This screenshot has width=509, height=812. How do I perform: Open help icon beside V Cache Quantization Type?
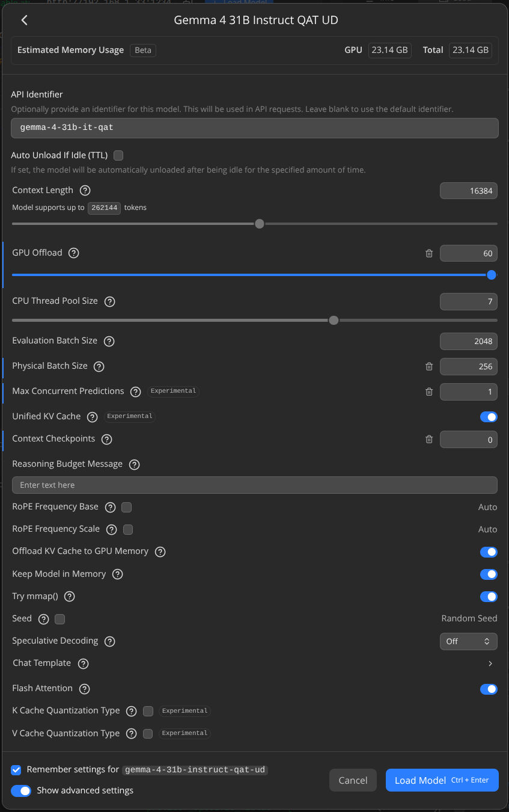pos(132,734)
